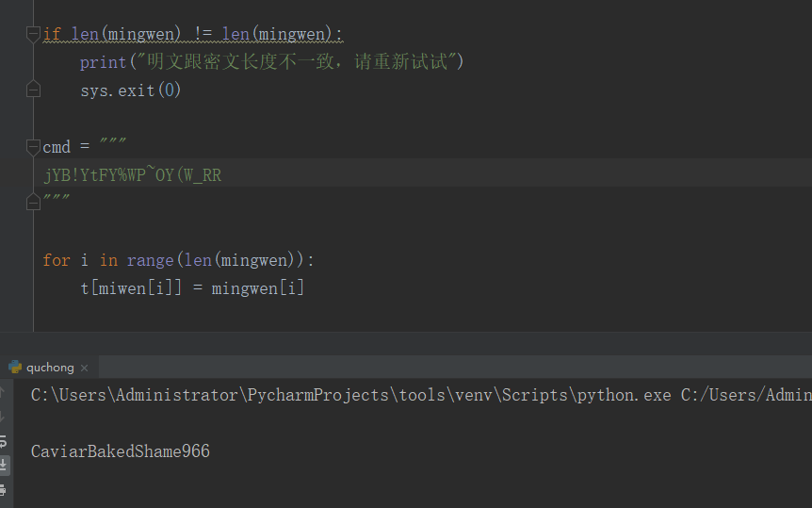Click the jYB!YtFY%WP~OY(W_RR string line
The height and width of the screenshot is (508, 812).
pyautogui.click(x=133, y=175)
